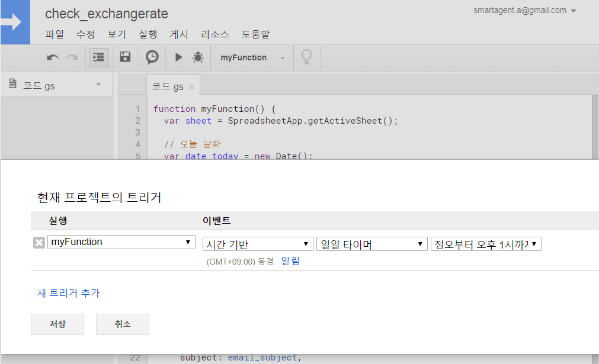Delete the myFunction trigger row
The image size is (599, 364).
pos(39,243)
